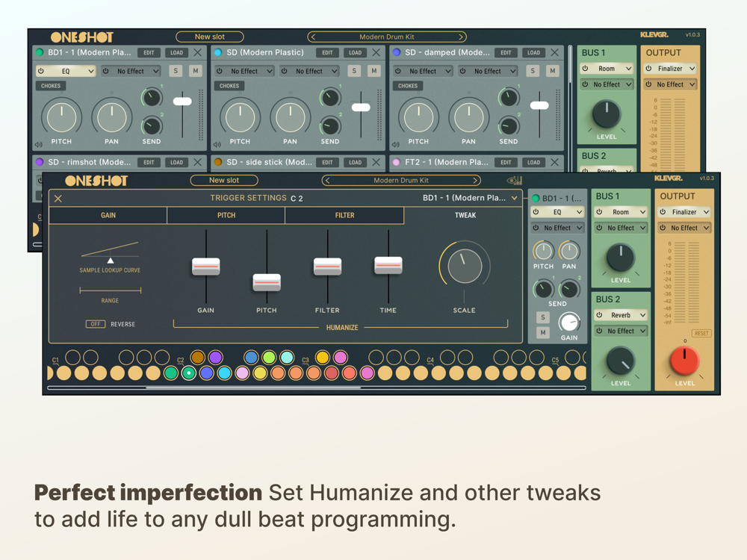Image resolution: width=747 pixels, height=560 pixels.
Task: Click the Humanize Filter slider handle
Action: pos(327,267)
